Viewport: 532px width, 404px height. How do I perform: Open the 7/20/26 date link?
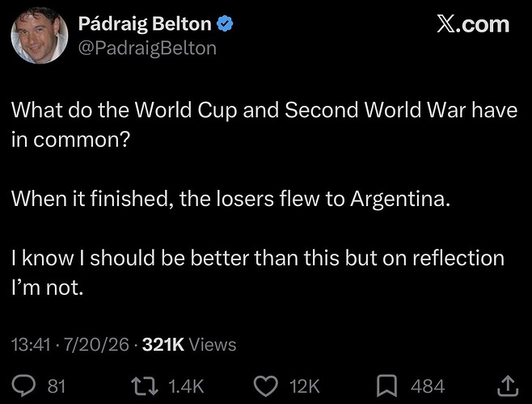pos(96,345)
